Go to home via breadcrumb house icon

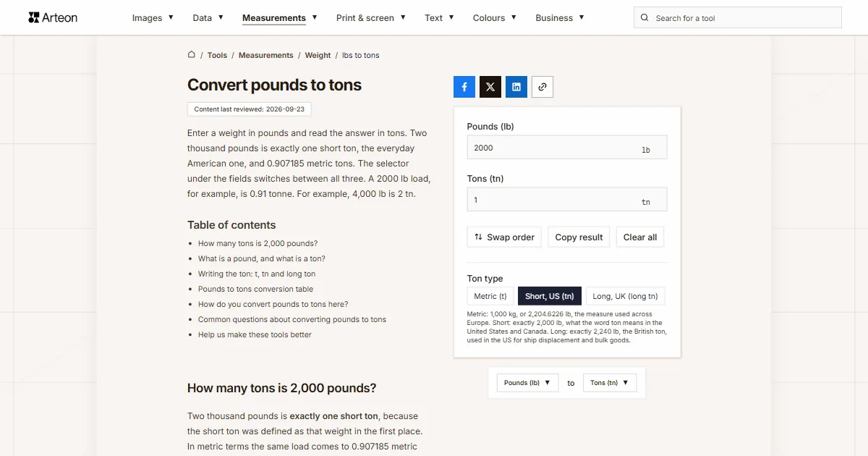pyautogui.click(x=192, y=55)
